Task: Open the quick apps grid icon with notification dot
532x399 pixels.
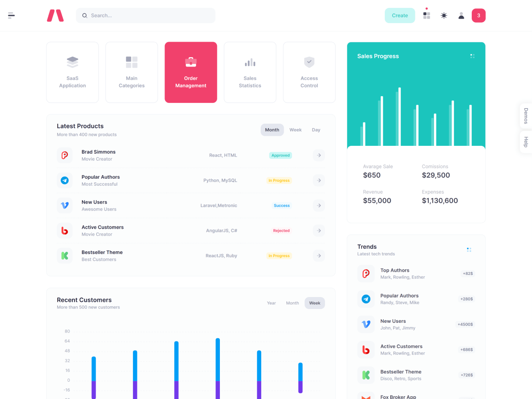Action: point(426,15)
